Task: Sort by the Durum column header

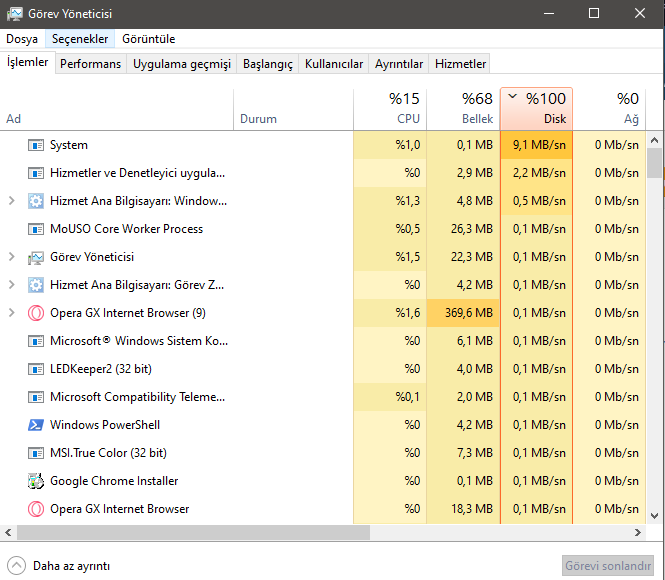Action: pos(293,109)
